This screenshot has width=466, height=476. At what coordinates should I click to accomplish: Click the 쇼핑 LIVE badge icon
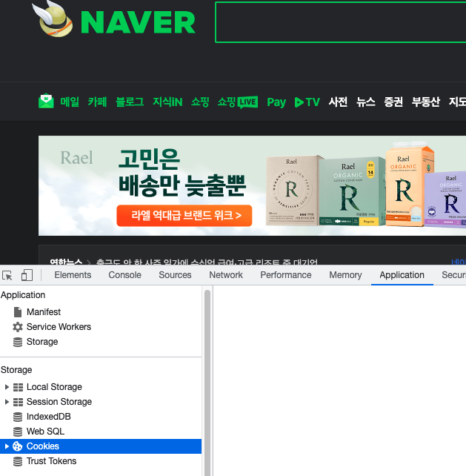coord(247,102)
